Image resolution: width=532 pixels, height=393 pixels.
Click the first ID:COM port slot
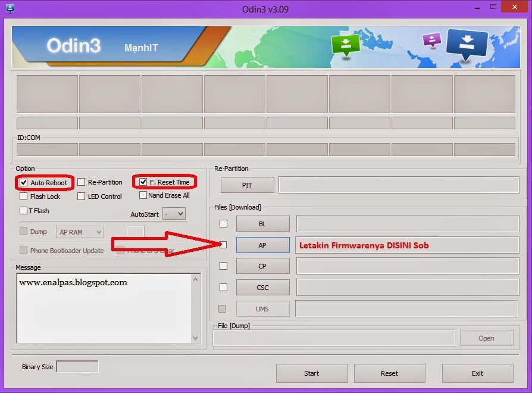click(47, 149)
